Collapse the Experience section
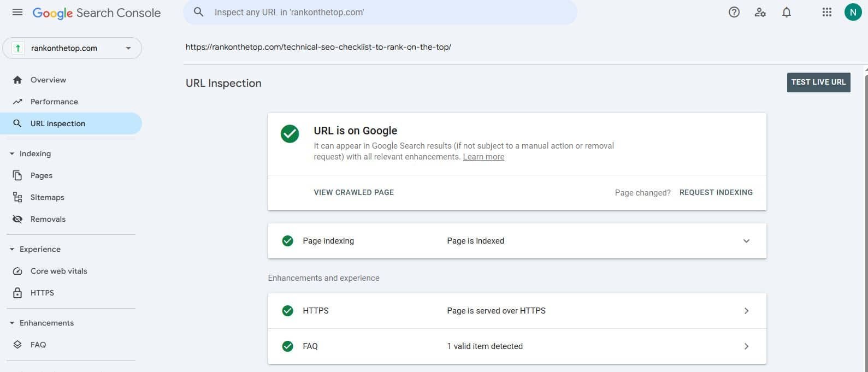Image resolution: width=868 pixels, height=372 pixels. pos(12,250)
